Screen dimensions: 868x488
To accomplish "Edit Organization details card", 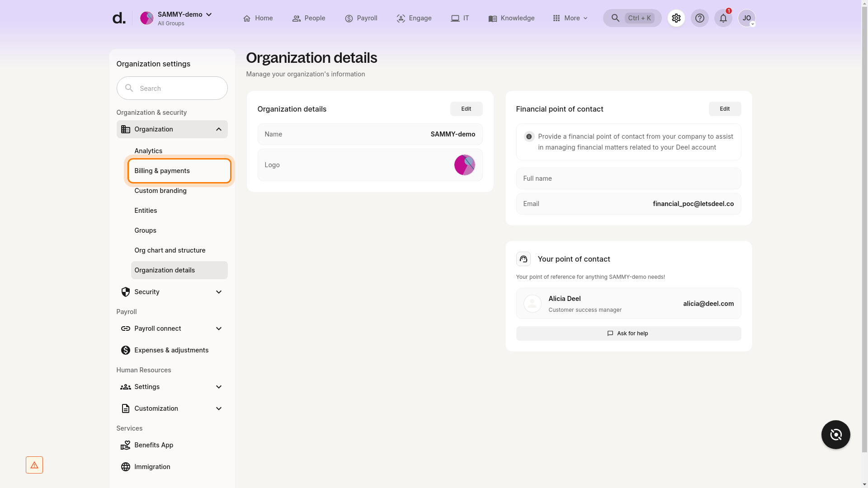I will (x=466, y=109).
